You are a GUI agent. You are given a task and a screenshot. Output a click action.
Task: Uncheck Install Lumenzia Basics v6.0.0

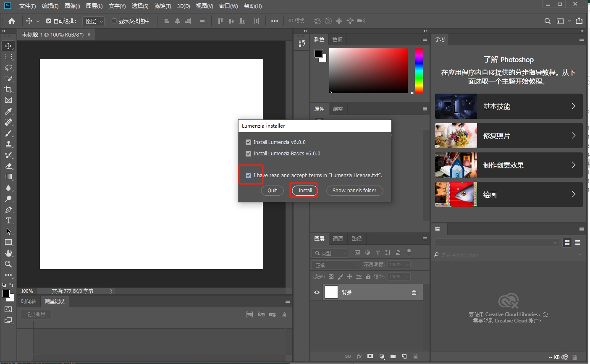248,154
